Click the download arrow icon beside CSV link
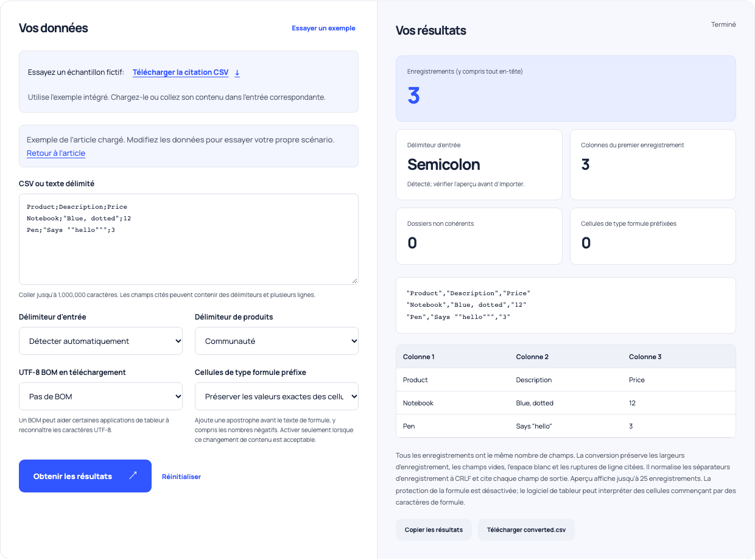The image size is (755, 560). tap(237, 73)
